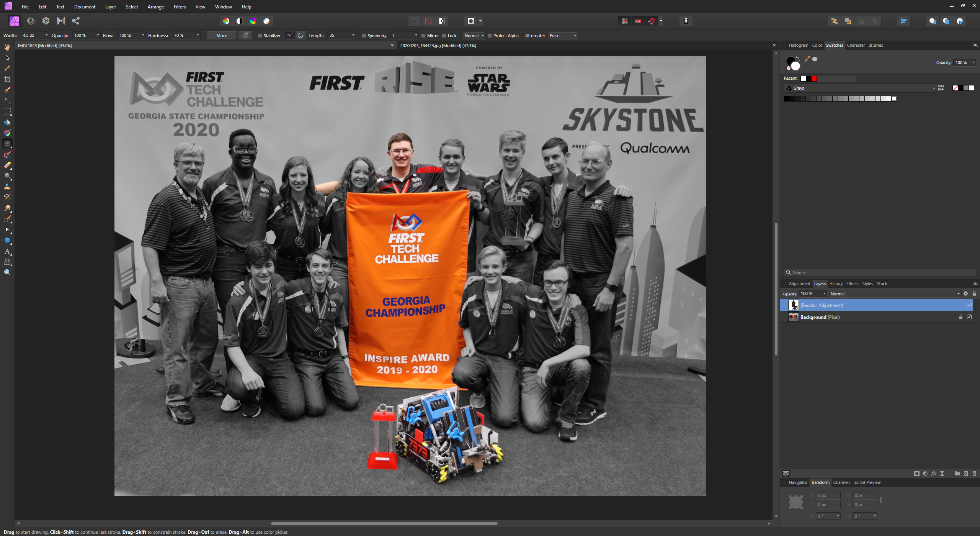Click the More brush settings button
This screenshot has width=980, height=536.
[222, 35]
